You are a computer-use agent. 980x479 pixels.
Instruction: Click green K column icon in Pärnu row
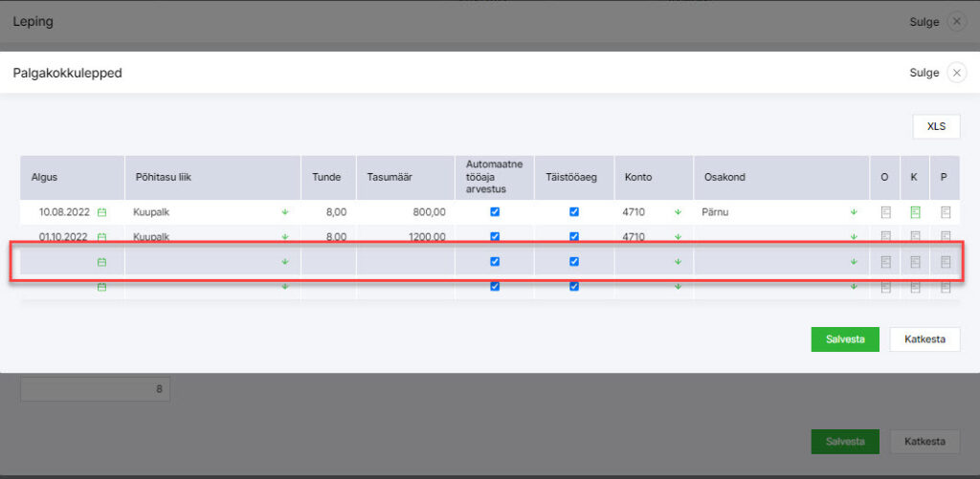coord(915,212)
